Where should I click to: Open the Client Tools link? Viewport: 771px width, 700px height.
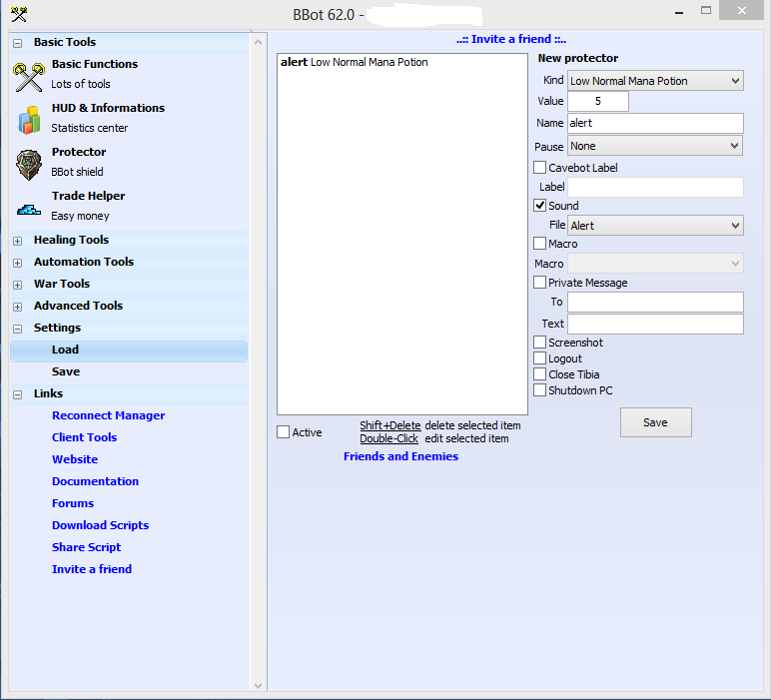(85, 437)
